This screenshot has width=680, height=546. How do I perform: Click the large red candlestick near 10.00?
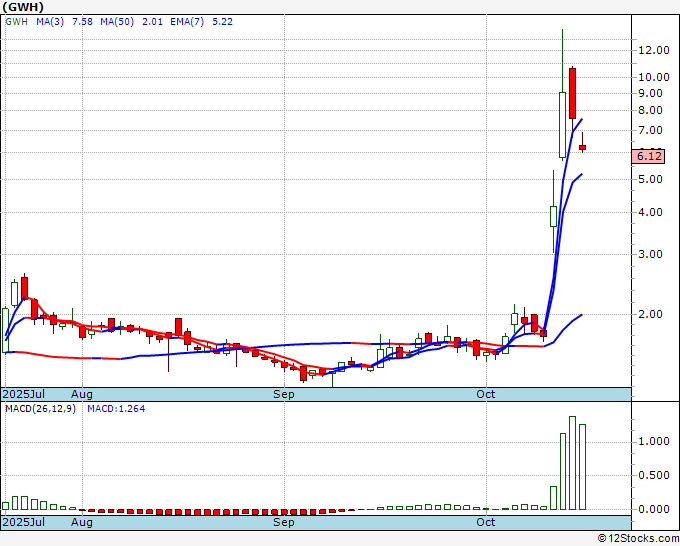coord(572,93)
